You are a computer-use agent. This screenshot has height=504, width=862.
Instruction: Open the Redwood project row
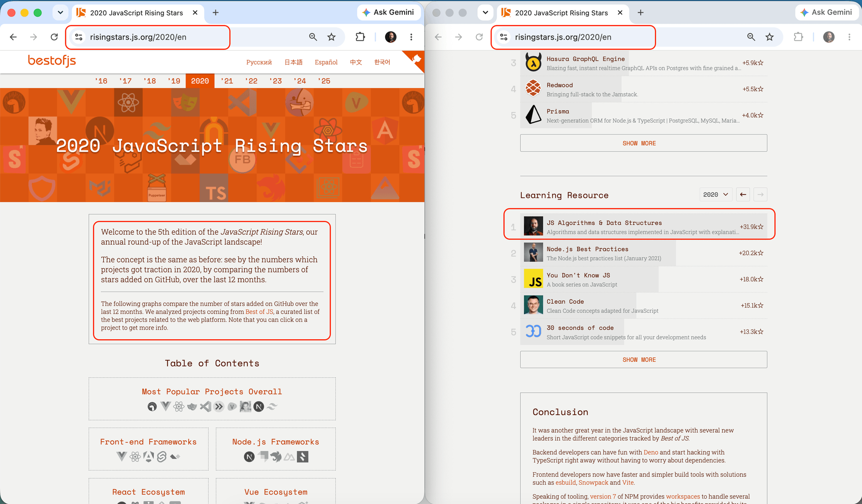tap(644, 89)
